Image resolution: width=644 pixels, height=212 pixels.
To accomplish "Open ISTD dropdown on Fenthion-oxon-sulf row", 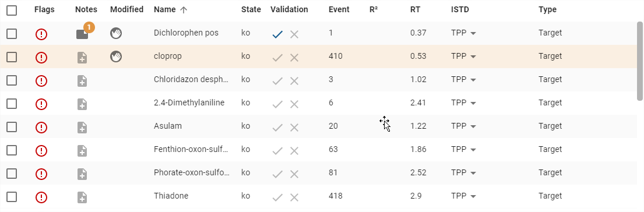I will coord(463,149).
